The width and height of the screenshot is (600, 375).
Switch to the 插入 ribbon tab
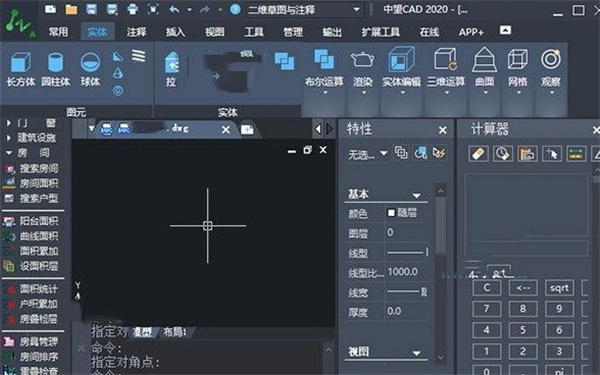tap(175, 32)
